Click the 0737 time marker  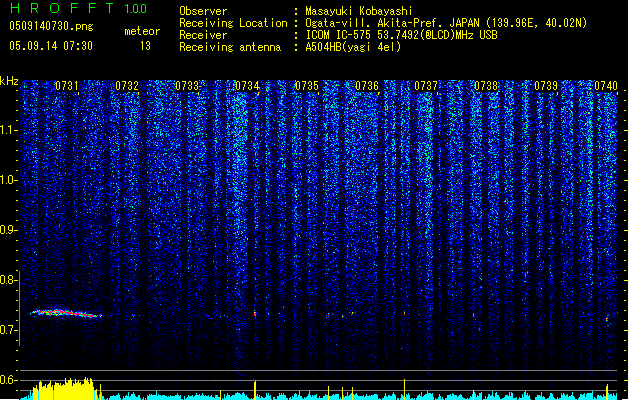426,86
